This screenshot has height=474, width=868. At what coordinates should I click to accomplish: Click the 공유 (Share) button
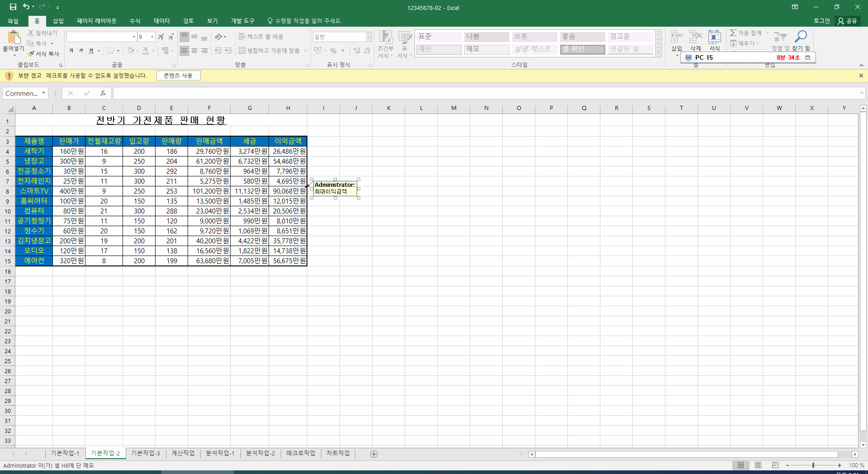(x=847, y=21)
